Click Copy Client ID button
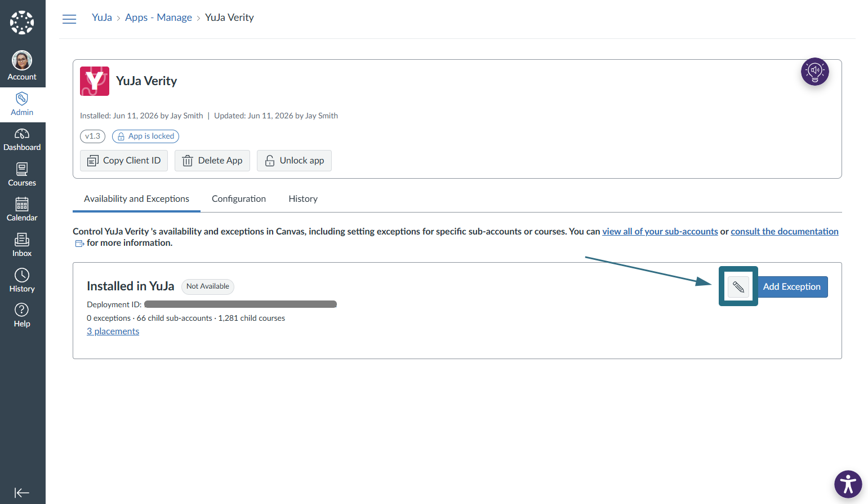Image resolution: width=868 pixels, height=504 pixels. coord(124,161)
